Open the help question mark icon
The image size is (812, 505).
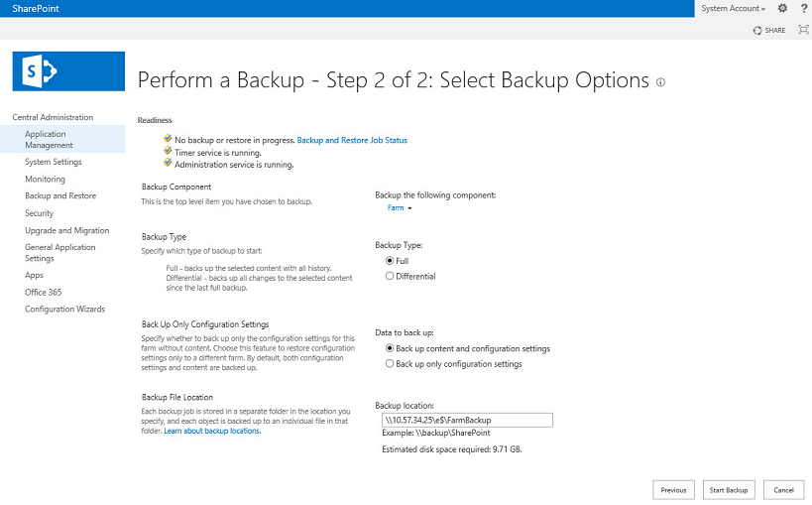(x=802, y=8)
